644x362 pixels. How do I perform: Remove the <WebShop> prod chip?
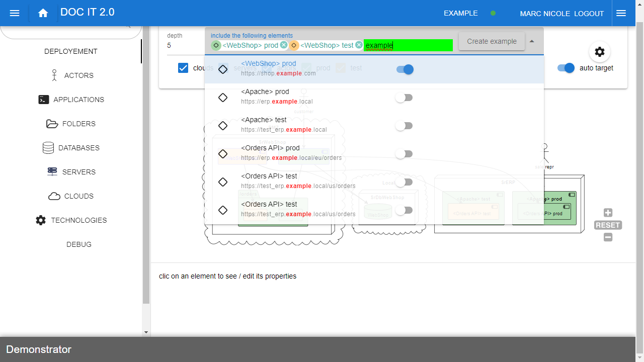click(x=284, y=45)
